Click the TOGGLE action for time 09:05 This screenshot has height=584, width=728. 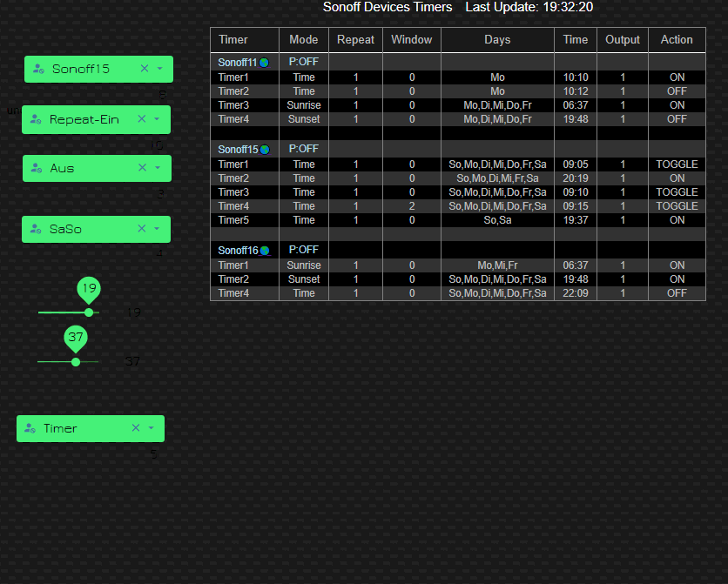coord(677,164)
